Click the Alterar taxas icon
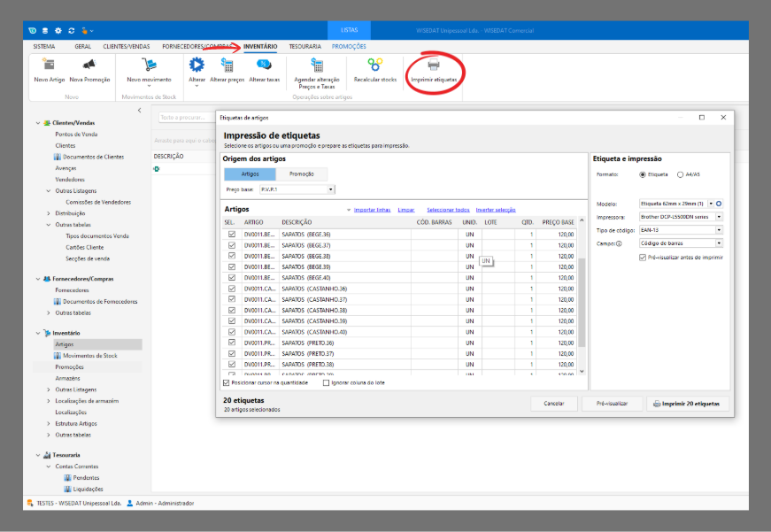 pos(264,65)
